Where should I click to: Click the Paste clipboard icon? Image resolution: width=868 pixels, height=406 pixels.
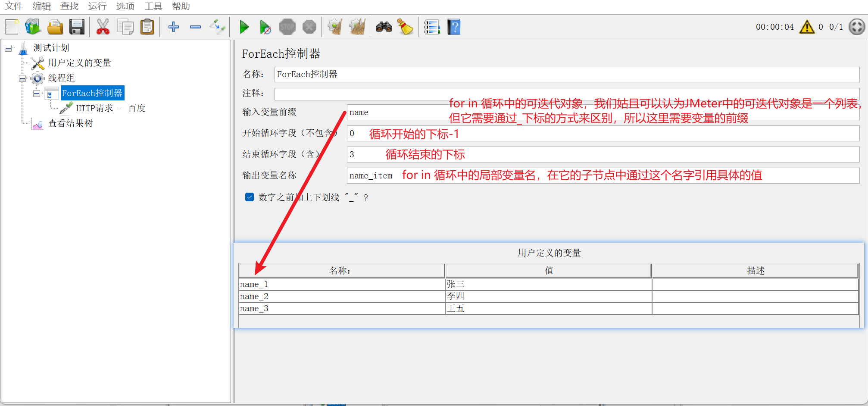[147, 27]
